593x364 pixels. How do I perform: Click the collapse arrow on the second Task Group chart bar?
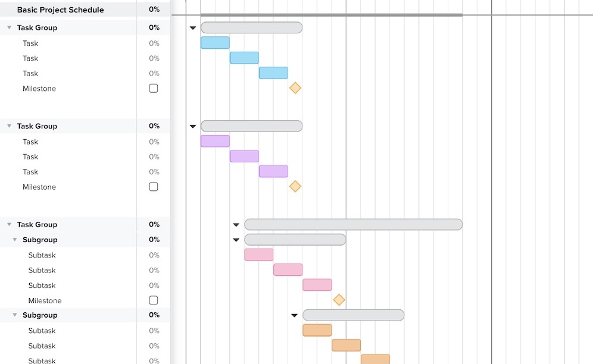tap(192, 126)
